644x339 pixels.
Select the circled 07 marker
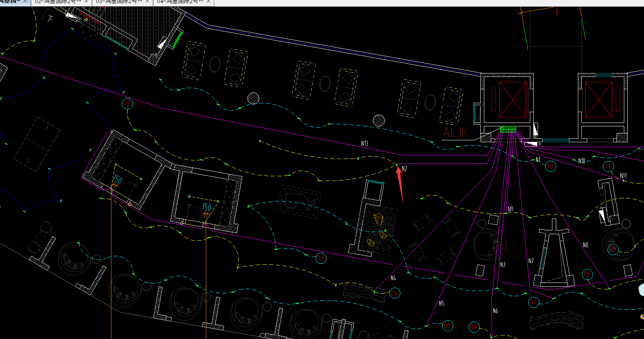pyautogui.click(x=533, y=302)
